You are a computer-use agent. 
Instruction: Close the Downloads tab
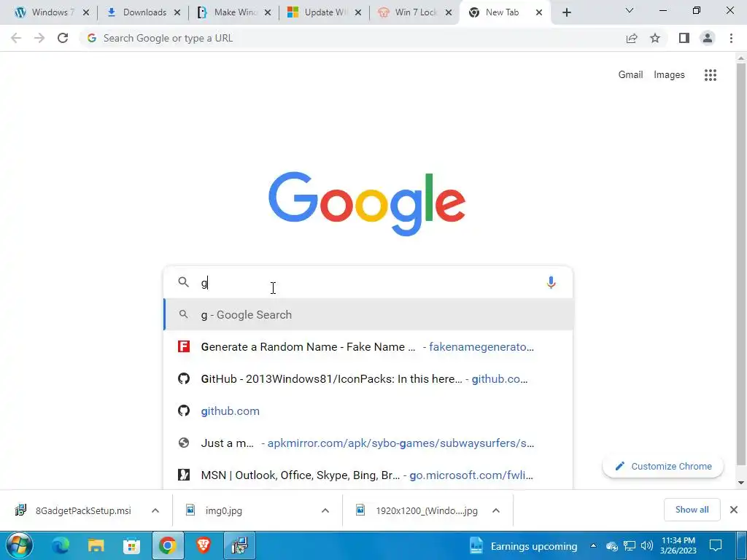[177, 13]
